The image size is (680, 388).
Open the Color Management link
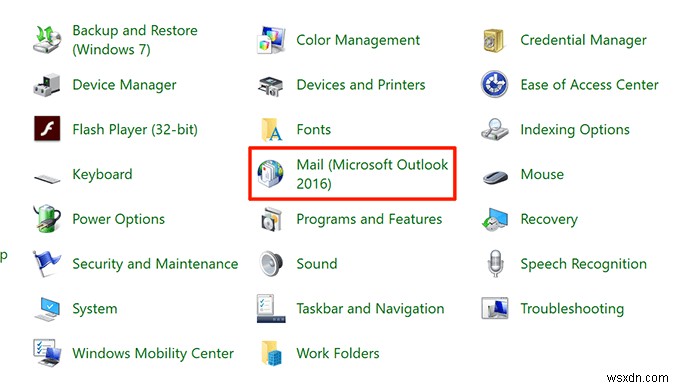pos(358,40)
